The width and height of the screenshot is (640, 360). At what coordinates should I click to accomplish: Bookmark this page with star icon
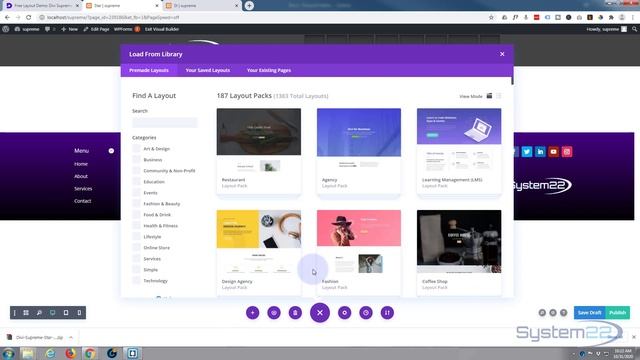(x=491, y=17)
